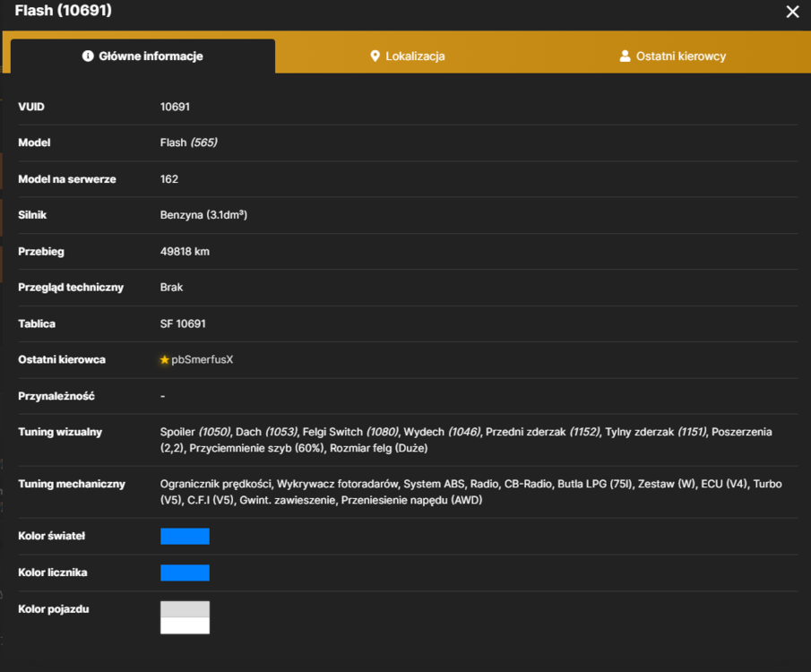Click the model value Flash (565)
The image size is (811, 672).
click(x=189, y=142)
